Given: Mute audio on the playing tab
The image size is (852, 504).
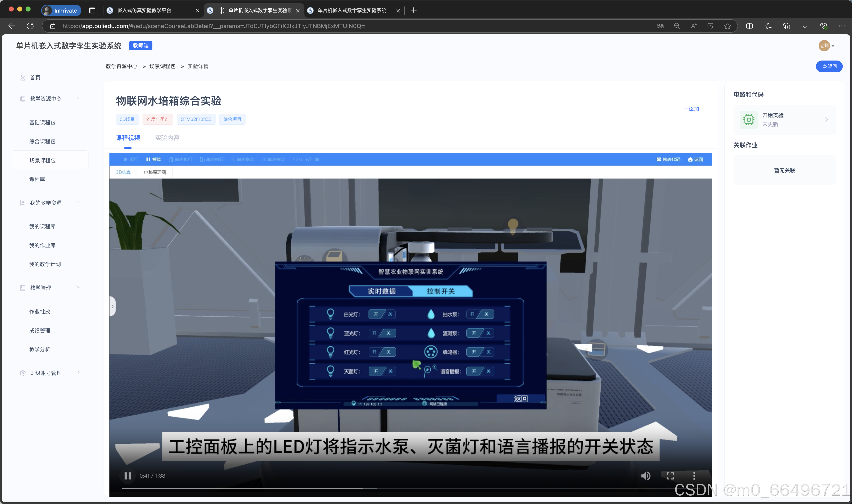Looking at the screenshot, I should pyautogui.click(x=221, y=10).
